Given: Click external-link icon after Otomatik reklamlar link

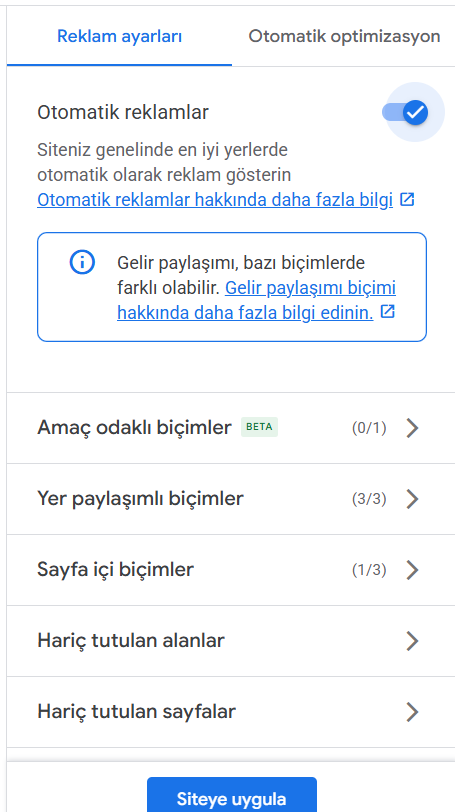Looking at the screenshot, I should [408, 199].
